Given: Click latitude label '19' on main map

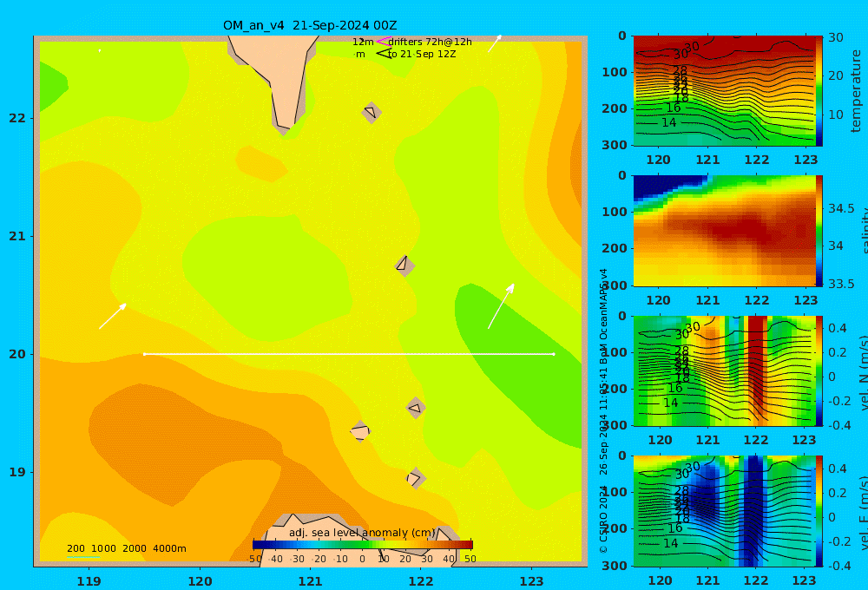Looking at the screenshot, I should pyautogui.click(x=17, y=472).
